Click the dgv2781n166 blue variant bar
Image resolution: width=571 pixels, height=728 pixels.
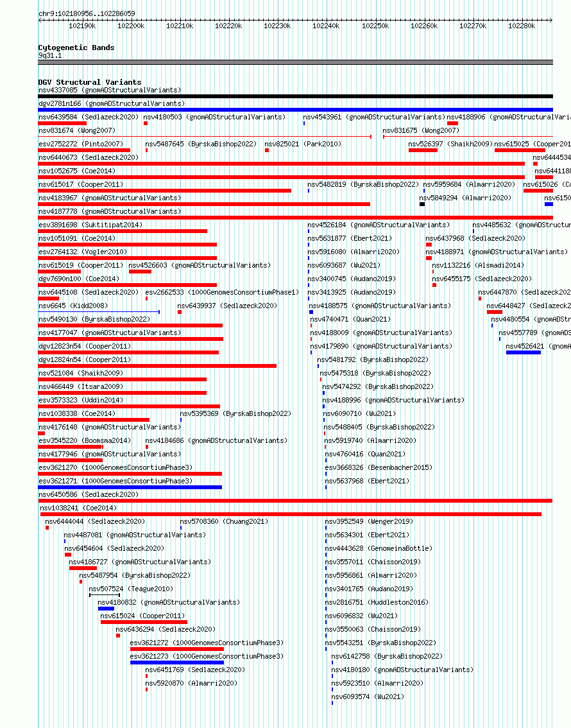click(296, 110)
